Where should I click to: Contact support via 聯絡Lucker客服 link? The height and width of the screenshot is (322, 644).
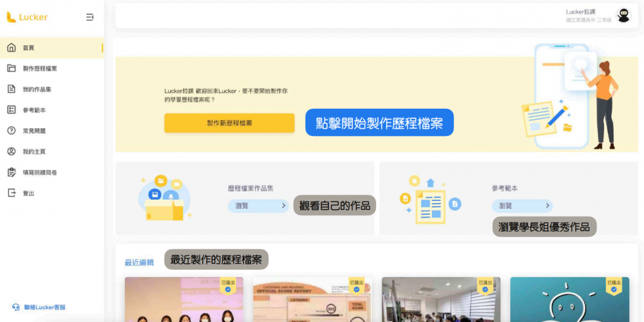point(44,308)
